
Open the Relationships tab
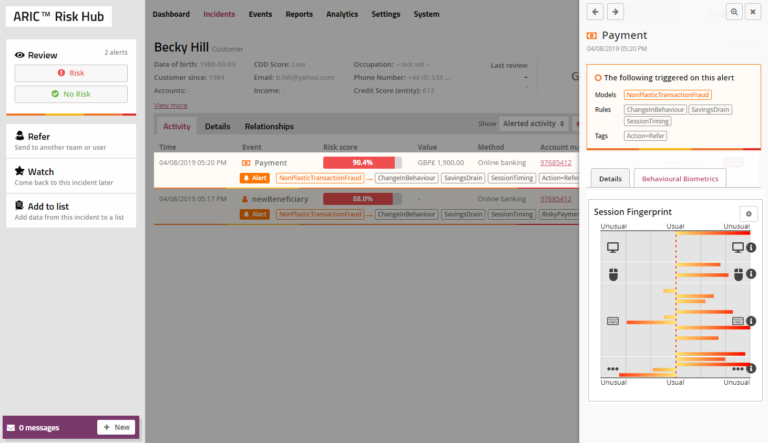click(x=269, y=127)
